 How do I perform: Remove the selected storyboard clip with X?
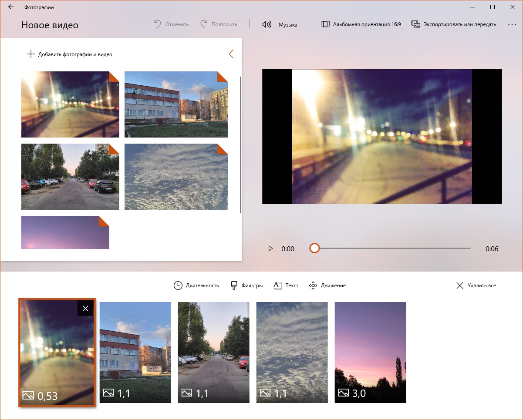tap(85, 308)
